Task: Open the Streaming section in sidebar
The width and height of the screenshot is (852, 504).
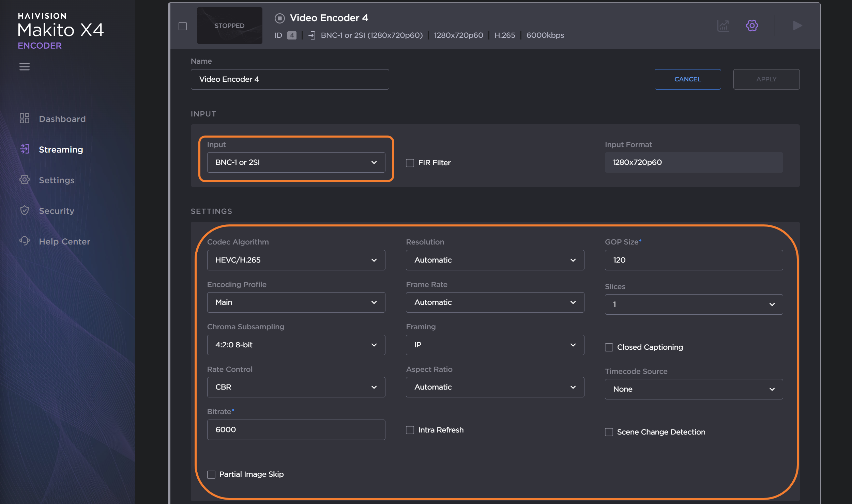Action: click(x=61, y=149)
